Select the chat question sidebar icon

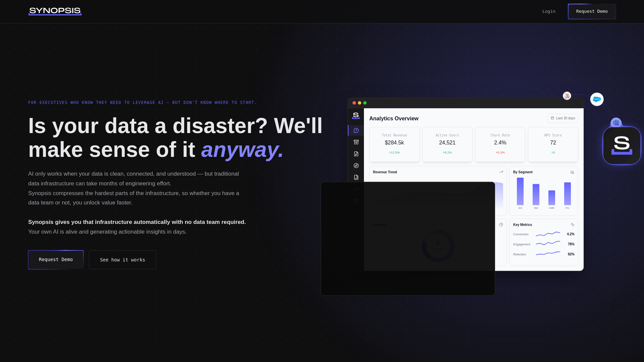[x=356, y=130]
